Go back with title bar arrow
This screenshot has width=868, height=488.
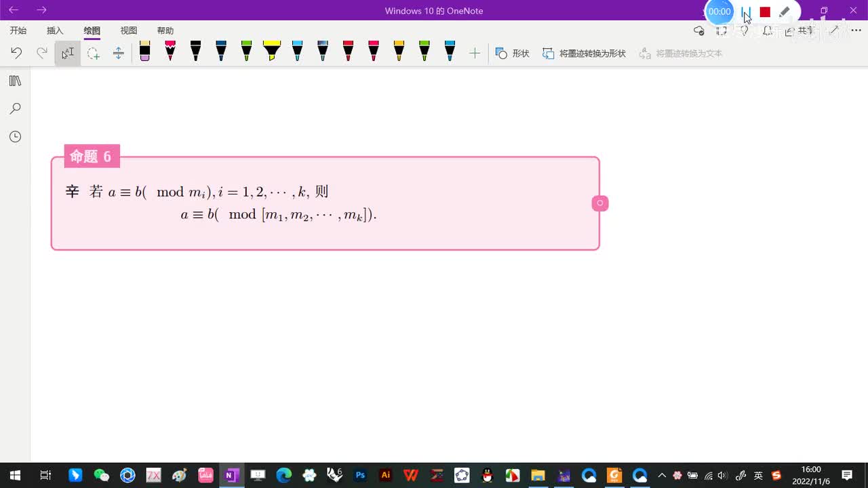[14, 10]
